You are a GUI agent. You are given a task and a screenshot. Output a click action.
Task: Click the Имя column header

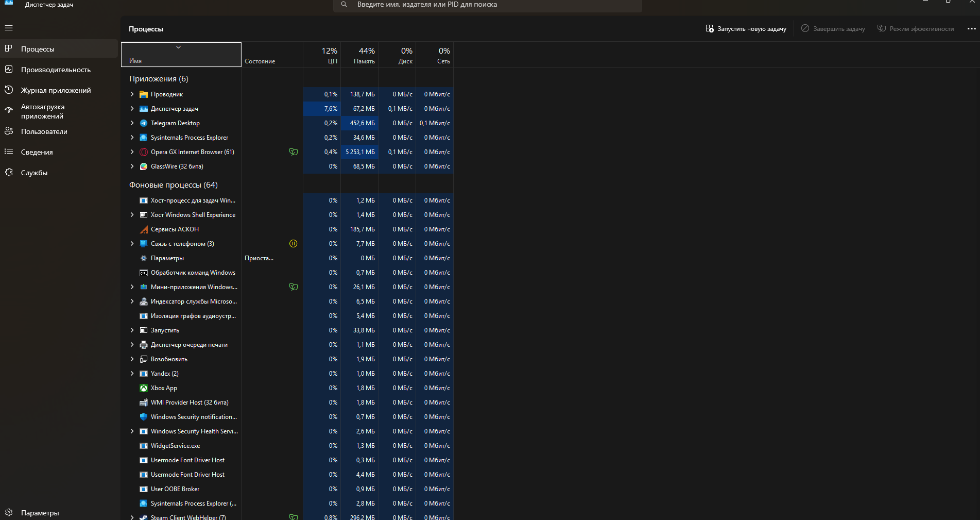coord(181,55)
